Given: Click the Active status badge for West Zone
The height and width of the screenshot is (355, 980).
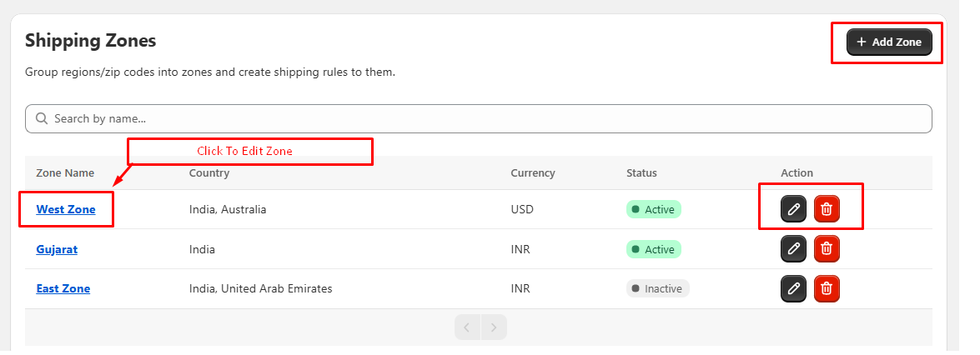Looking at the screenshot, I should (653, 209).
